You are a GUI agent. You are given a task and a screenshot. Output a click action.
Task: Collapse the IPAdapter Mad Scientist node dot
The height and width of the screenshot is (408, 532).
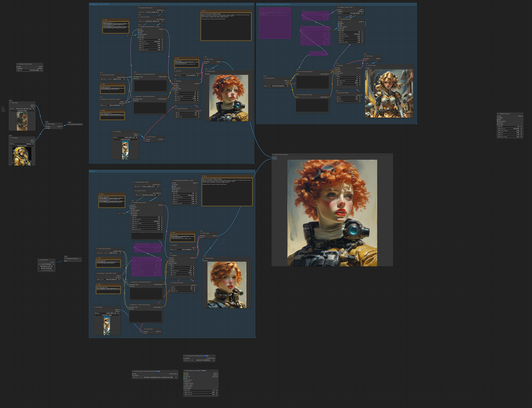pos(132,203)
